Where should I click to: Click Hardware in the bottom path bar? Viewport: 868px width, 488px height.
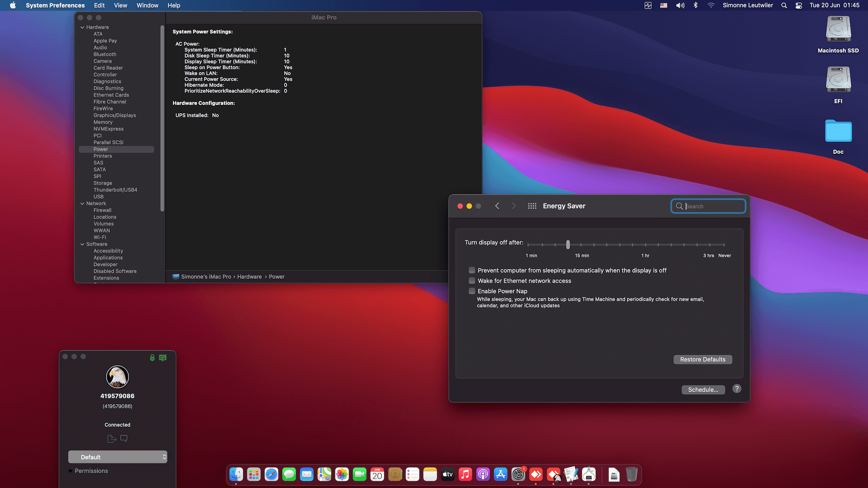250,277
